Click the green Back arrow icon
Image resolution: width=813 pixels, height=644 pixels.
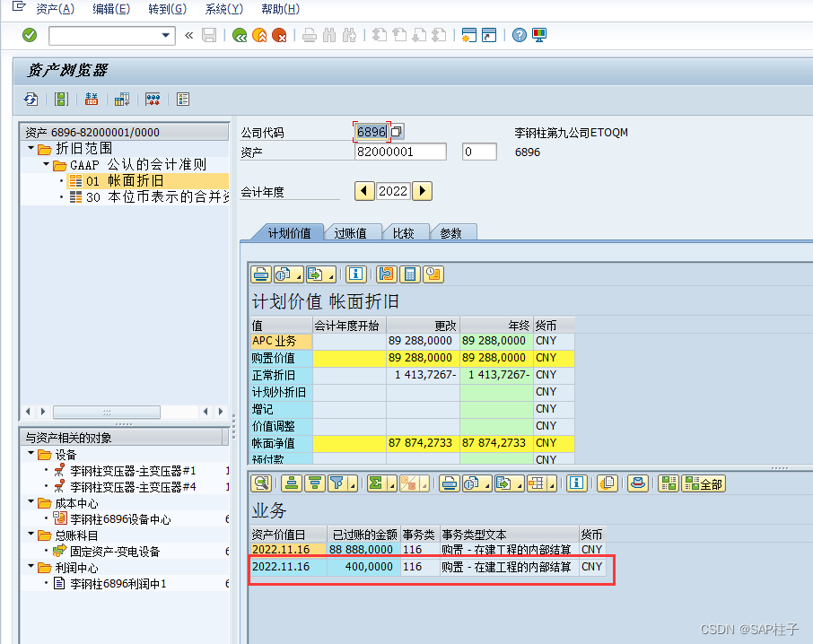[x=240, y=35]
